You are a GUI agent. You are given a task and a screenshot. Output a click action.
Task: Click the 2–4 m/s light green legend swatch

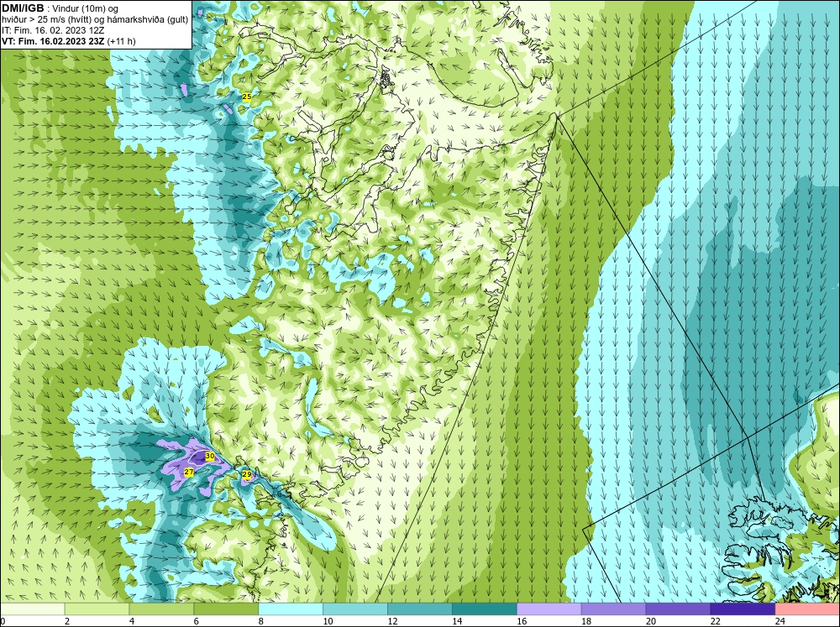coord(97,609)
